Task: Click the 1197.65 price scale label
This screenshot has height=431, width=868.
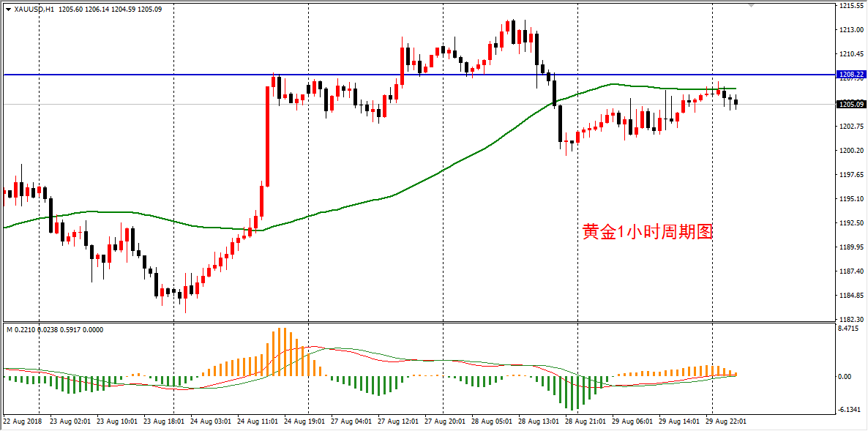Action: click(x=850, y=175)
